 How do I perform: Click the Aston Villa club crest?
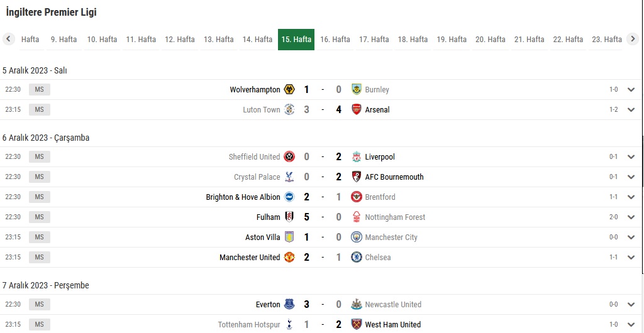coord(289,237)
